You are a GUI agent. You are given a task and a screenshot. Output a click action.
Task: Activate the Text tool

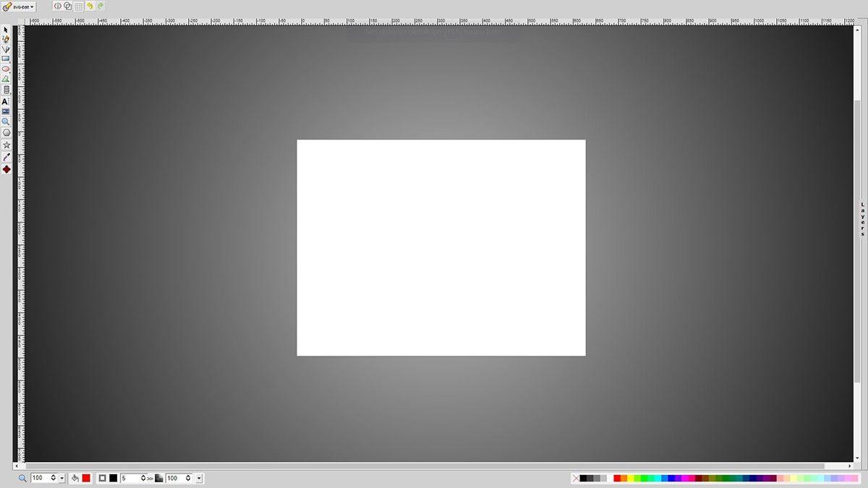5,101
